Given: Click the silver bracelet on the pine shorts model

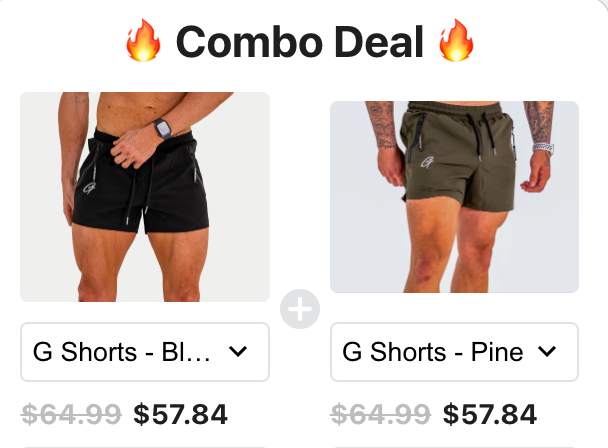Looking at the screenshot, I should [x=543, y=148].
